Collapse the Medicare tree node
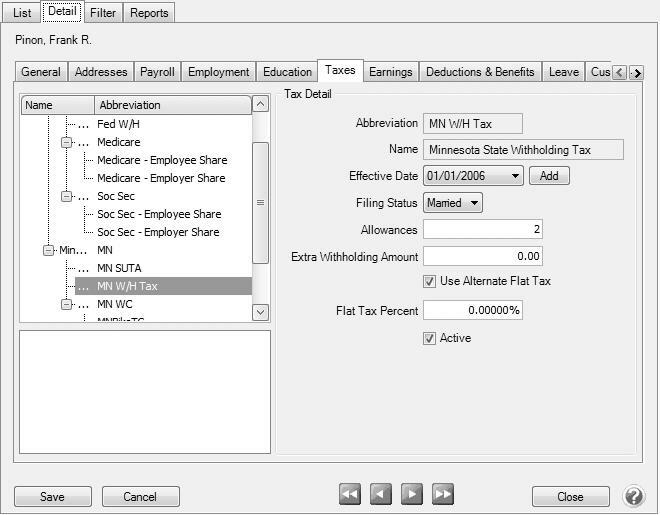 coord(67,143)
